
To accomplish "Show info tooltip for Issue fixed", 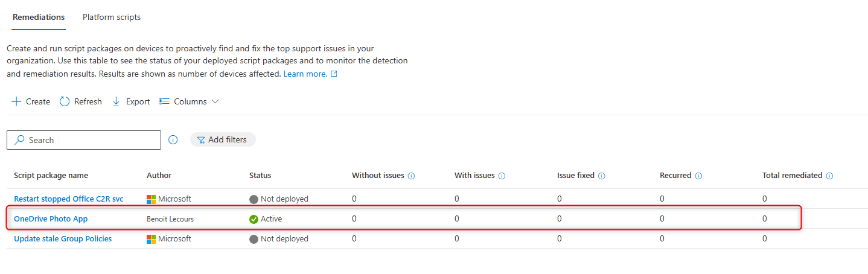I will pyautogui.click(x=602, y=176).
